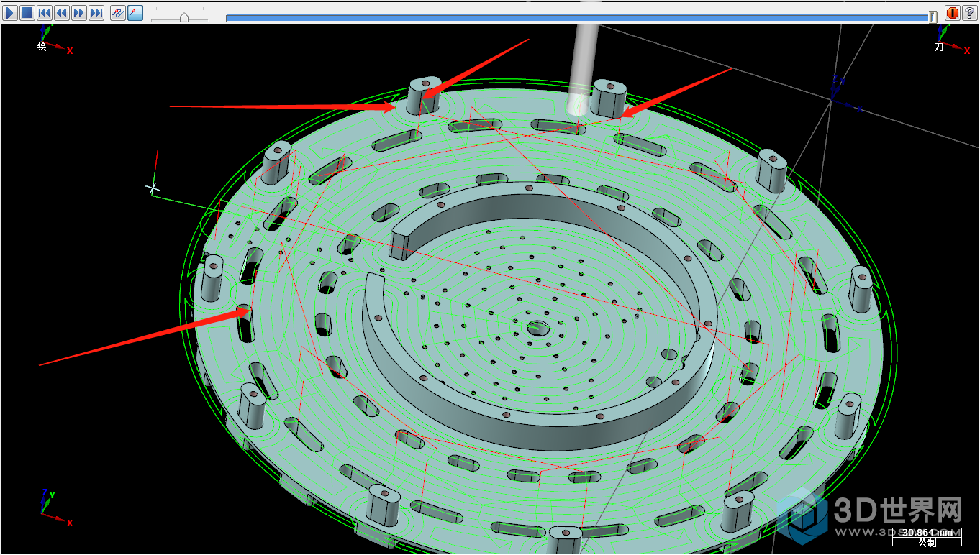
Task: Jump back to the simulation start
Action: coord(45,12)
